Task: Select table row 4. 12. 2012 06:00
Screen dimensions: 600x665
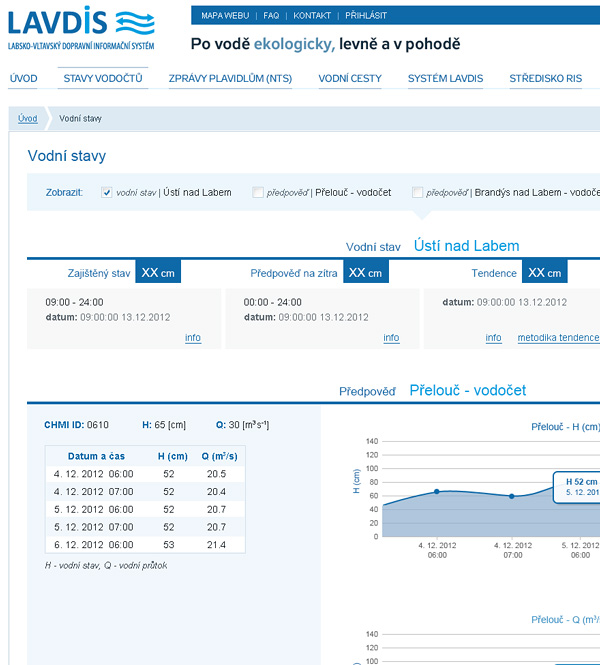Action: point(145,474)
